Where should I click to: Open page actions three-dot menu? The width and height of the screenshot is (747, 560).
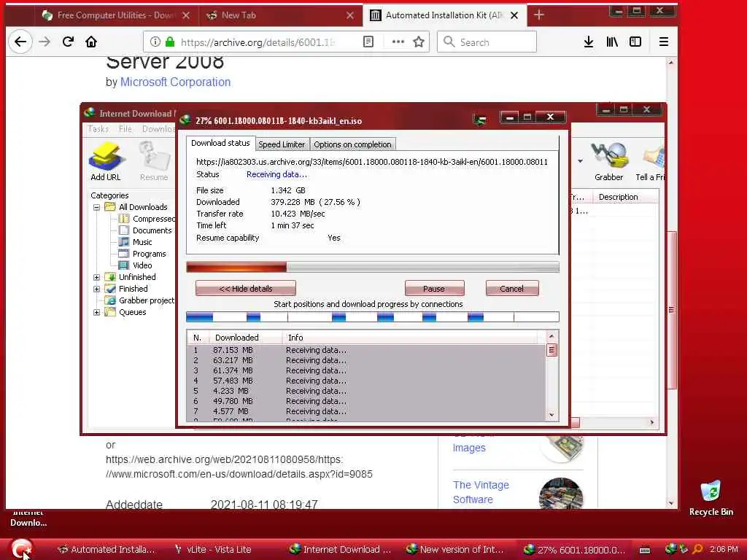(398, 42)
